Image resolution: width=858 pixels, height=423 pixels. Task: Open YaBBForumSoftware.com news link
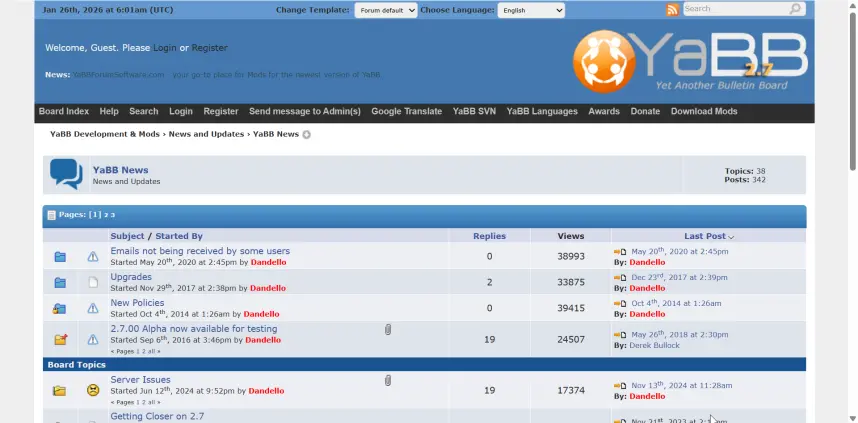pos(118,74)
